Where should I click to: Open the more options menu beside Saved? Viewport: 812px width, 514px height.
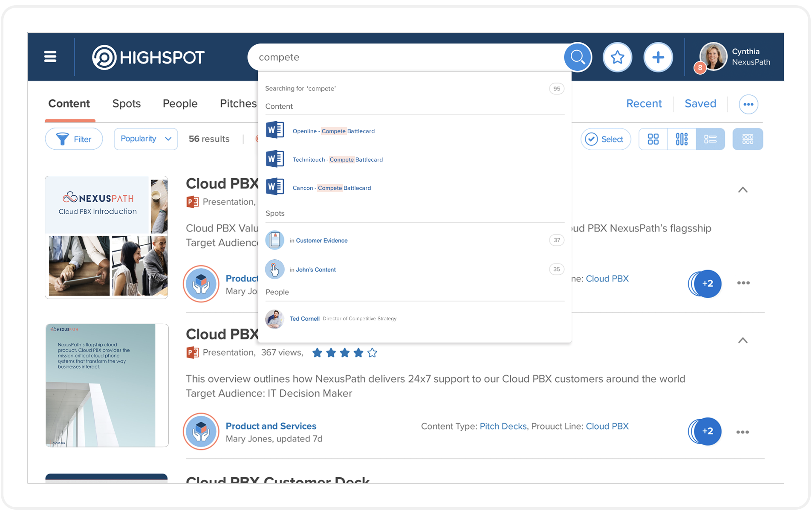tap(748, 104)
